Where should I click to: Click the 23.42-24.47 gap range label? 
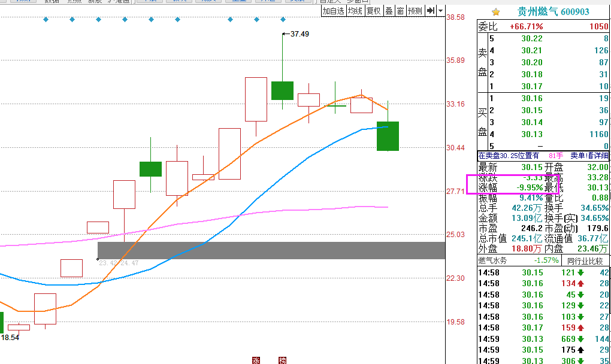tap(119, 263)
